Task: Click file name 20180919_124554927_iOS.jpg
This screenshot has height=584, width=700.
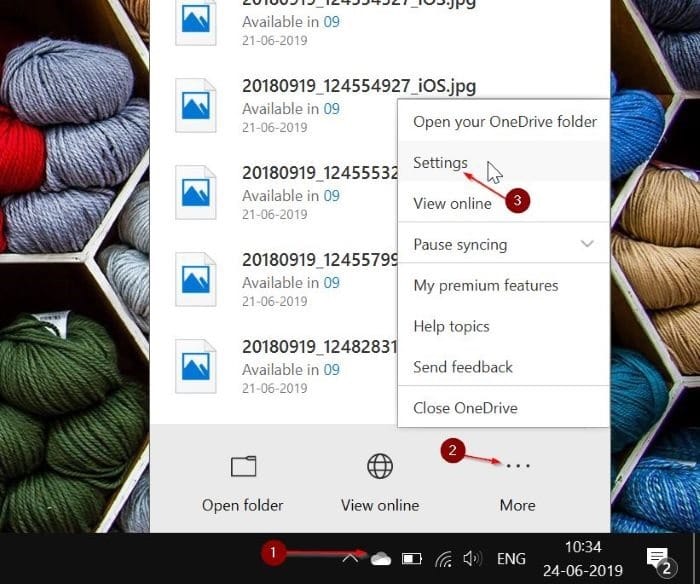Action: click(x=359, y=86)
